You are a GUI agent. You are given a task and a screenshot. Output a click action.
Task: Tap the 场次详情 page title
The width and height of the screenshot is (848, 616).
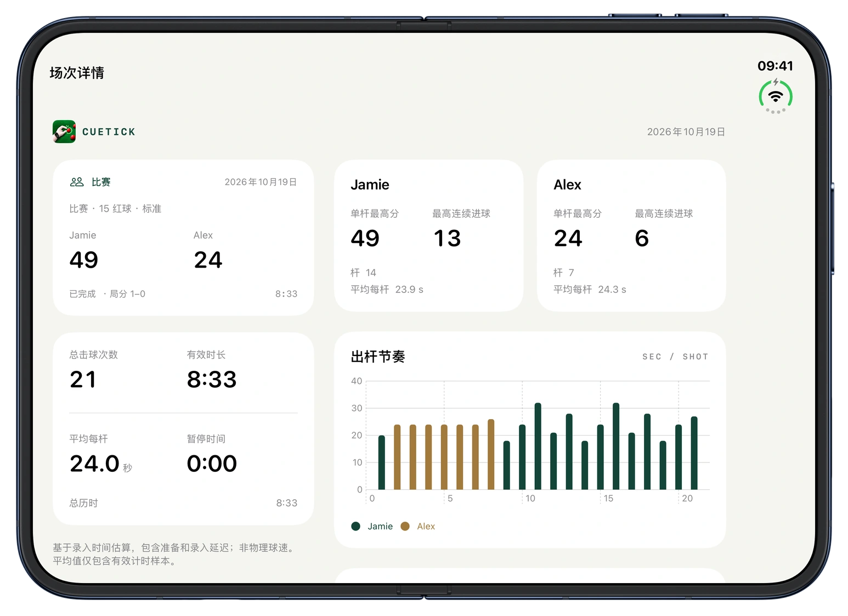click(x=77, y=73)
